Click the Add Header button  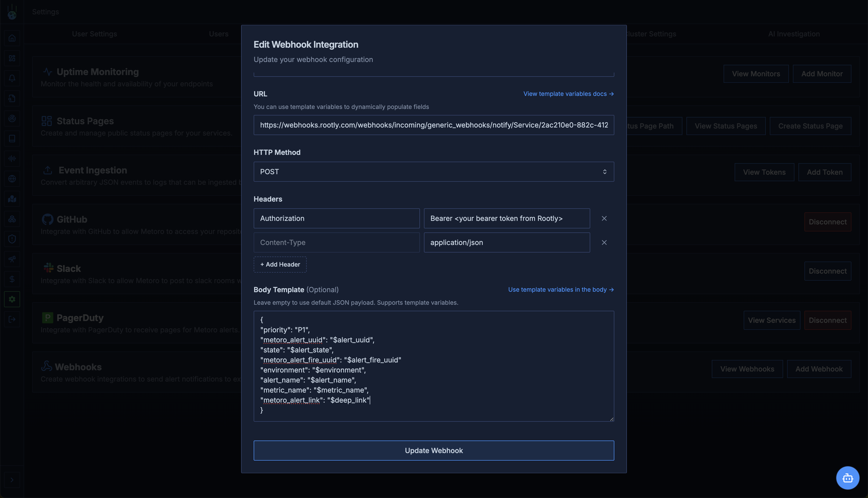coord(280,264)
